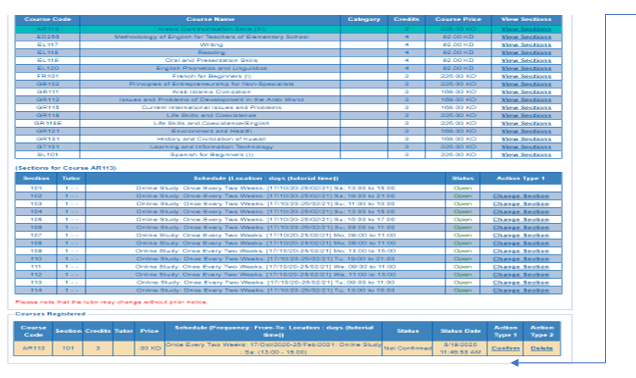The image size is (636, 378).
Task: Click the Course Price column header
Action: click(x=458, y=19)
